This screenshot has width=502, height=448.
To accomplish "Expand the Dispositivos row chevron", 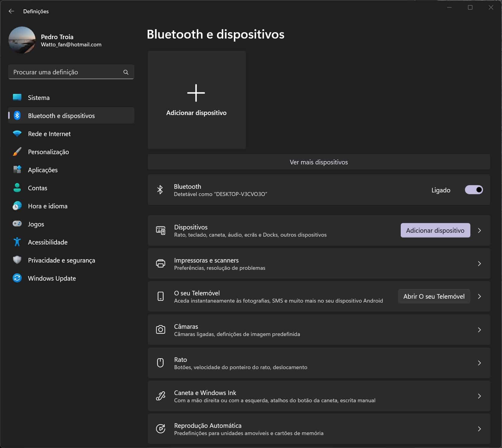I will [x=479, y=230].
